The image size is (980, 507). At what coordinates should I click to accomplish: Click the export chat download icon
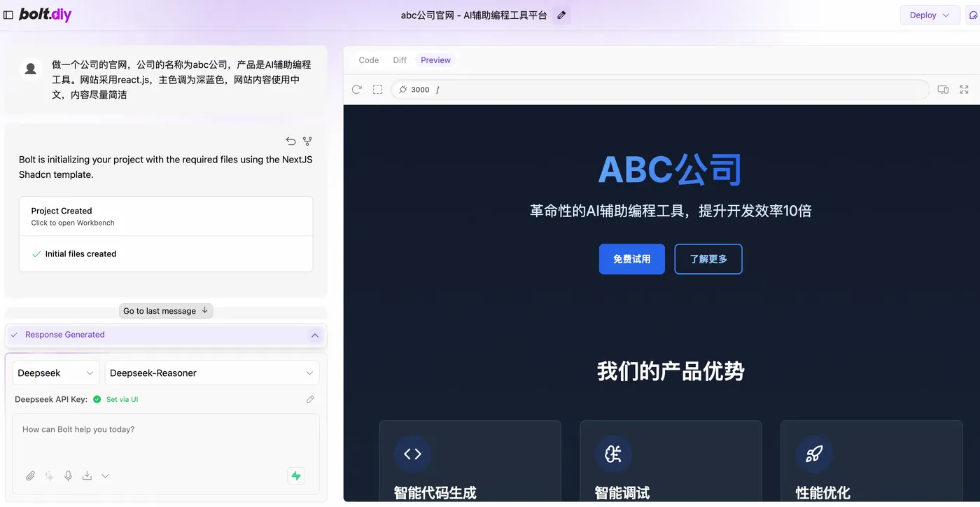click(x=87, y=476)
